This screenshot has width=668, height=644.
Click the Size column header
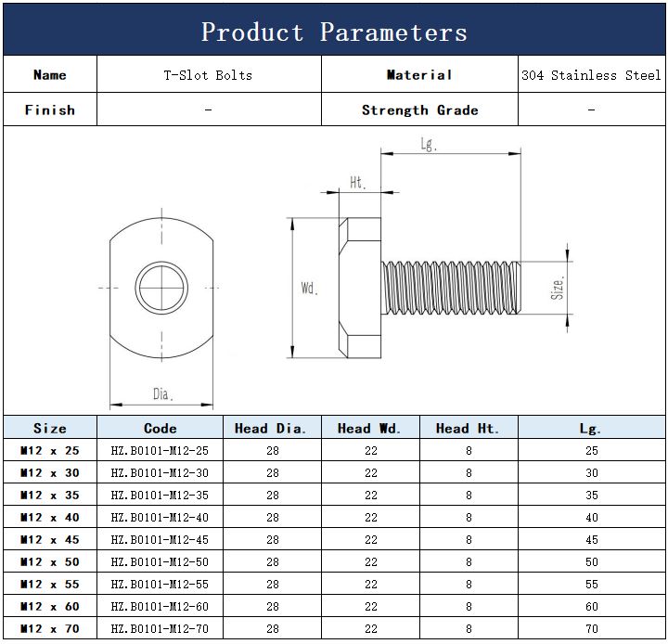(50, 428)
